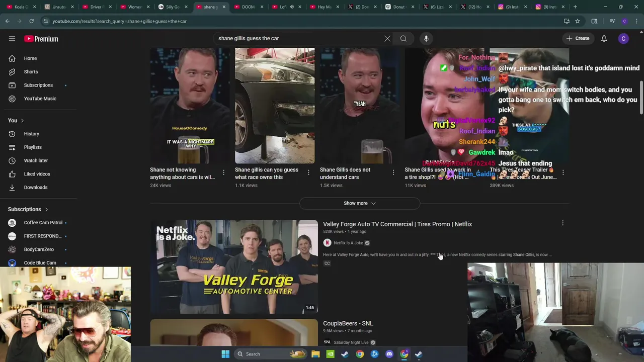The width and height of the screenshot is (644, 362).
Task: Open options for 'can you guess what race' video
Action: coord(308,172)
